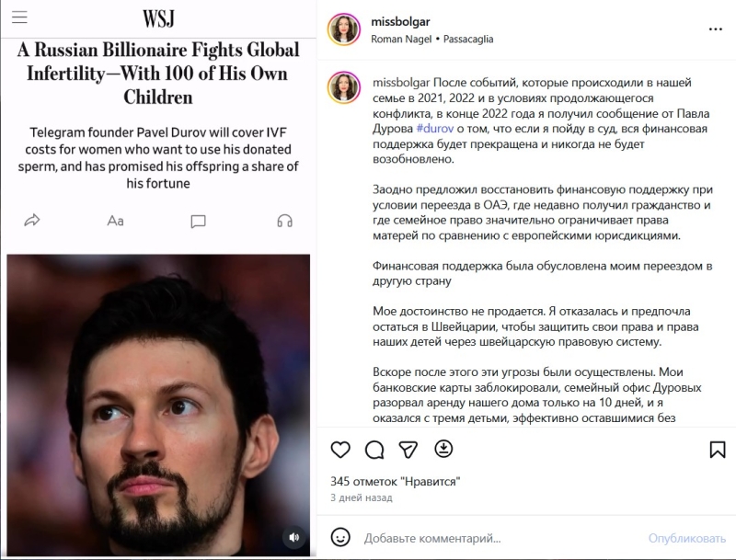The height and width of the screenshot is (560, 736).
Task: Open the WSJ hamburger menu
Action: coord(19,17)
